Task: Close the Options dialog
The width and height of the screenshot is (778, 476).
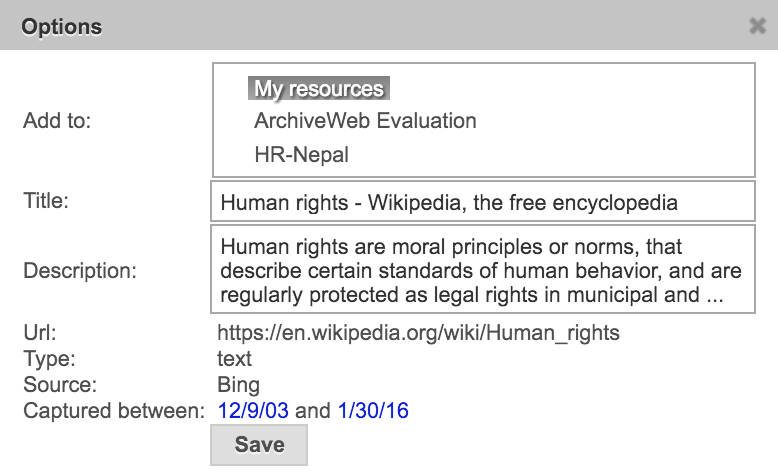Action: click(757, 26)
